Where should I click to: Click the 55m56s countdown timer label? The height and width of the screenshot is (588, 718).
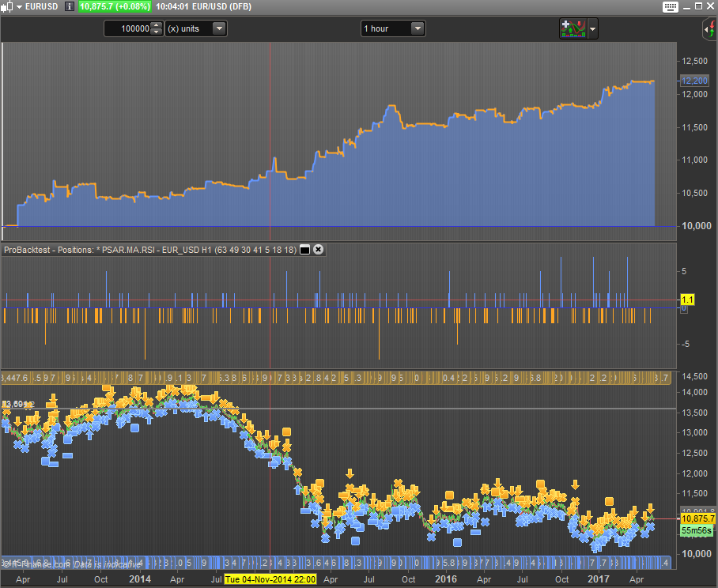[696, 531]
